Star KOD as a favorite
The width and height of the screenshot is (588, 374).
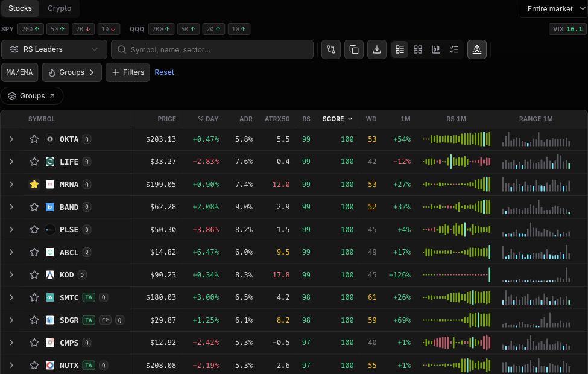[34, 274]
